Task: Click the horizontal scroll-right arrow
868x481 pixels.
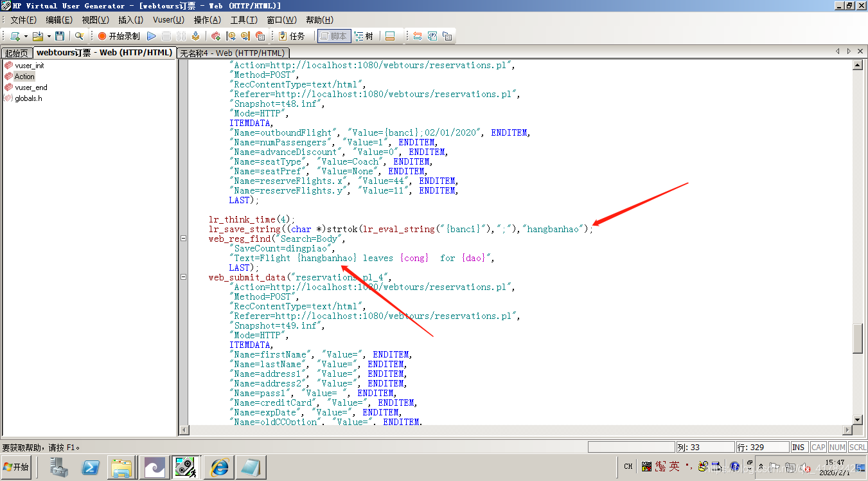Action: [847, 430]
